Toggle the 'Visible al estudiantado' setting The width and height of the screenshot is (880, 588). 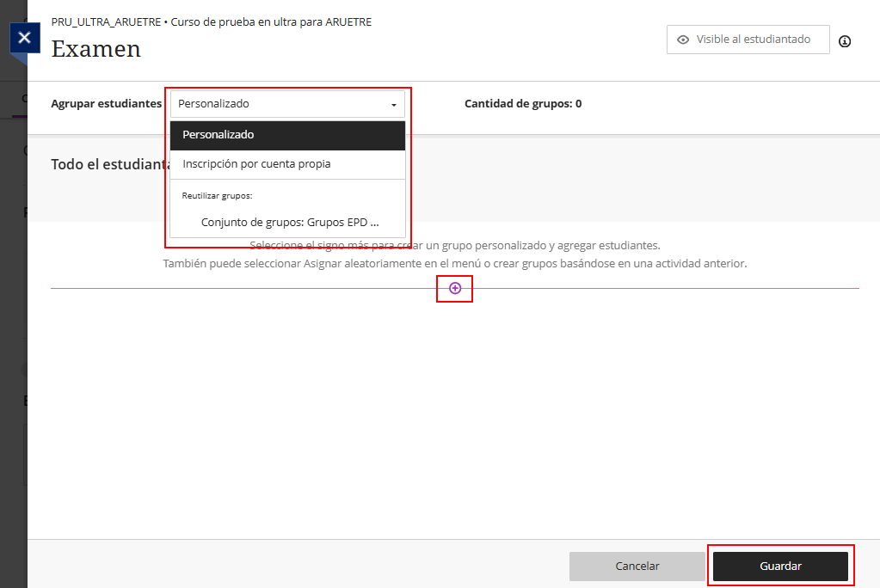point(748,40)
